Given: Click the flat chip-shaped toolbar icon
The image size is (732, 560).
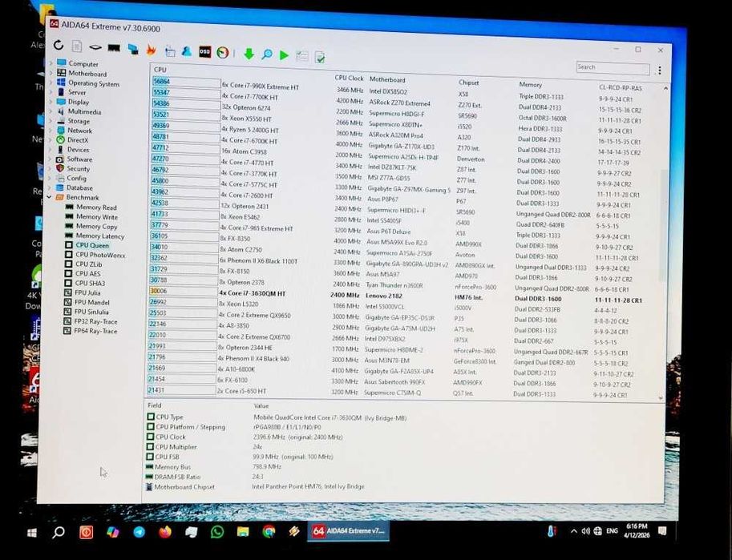Looking at the screenshot, I should [95, 47].
